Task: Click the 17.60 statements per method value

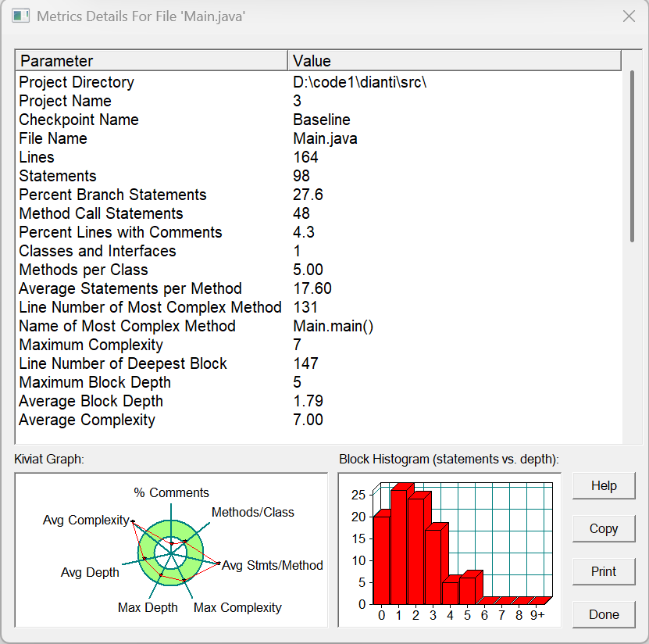Action: [x=312, y=288]
